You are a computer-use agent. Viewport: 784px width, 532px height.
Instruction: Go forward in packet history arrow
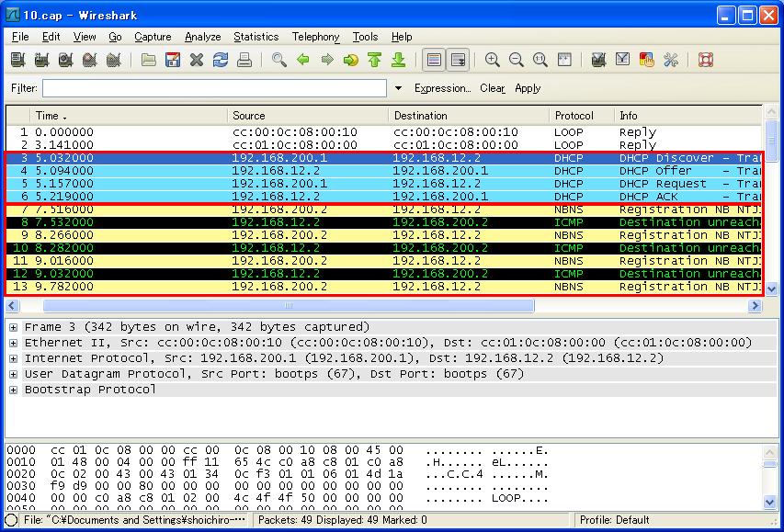pyautogui.click(x=327, y=60)
